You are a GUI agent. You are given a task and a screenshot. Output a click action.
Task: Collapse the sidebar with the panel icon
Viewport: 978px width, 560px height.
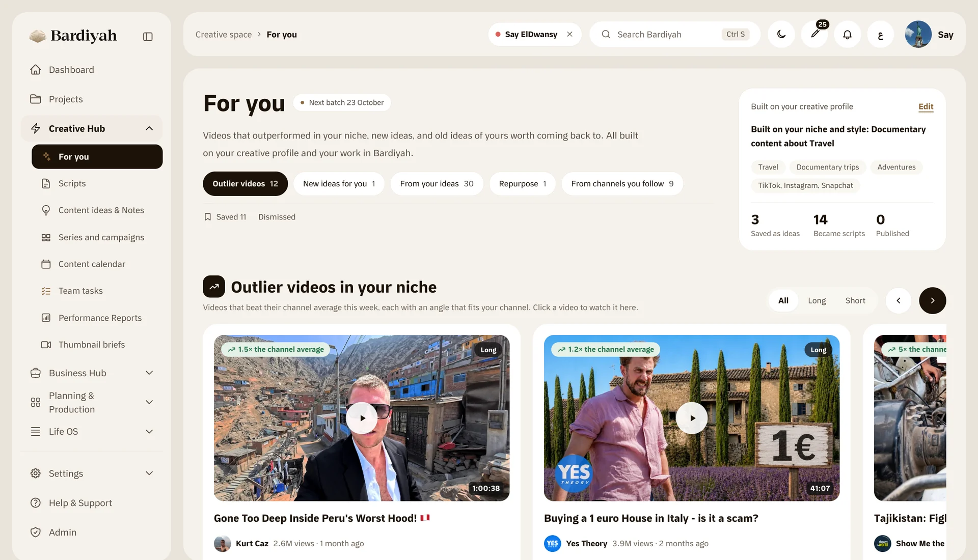(148, 37)
